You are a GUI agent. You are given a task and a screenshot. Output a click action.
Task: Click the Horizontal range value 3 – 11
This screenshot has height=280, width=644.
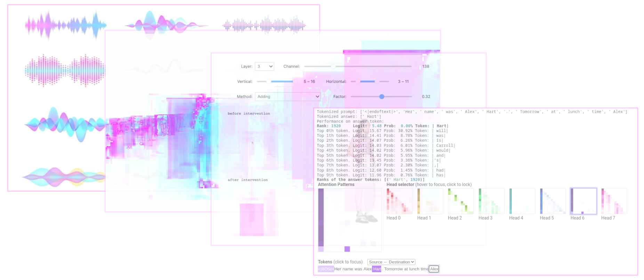[x=403, y=81]
